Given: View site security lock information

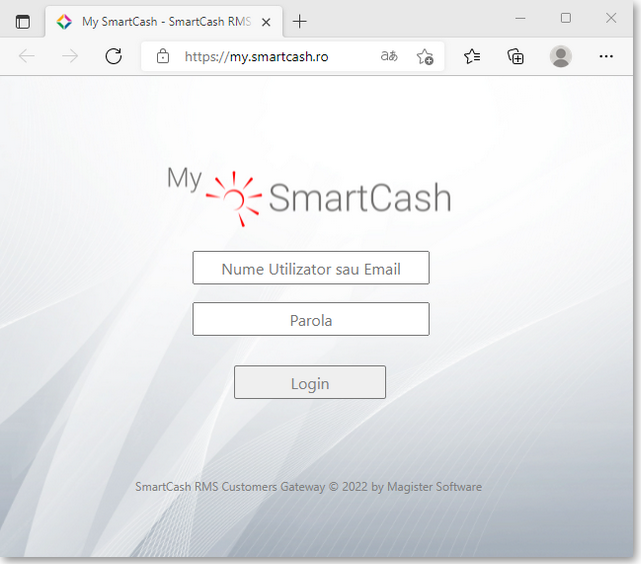Looking at the screenshot, I should click(163, 56).
